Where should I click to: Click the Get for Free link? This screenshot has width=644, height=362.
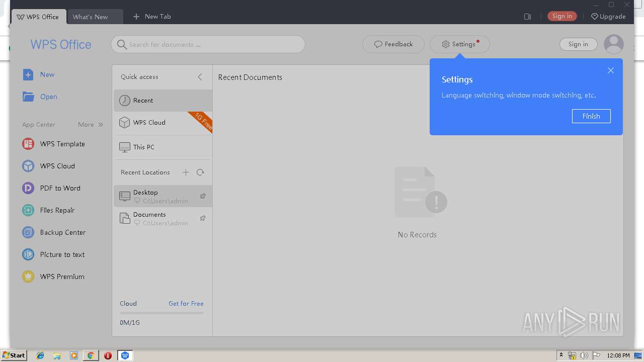(186, 304)
